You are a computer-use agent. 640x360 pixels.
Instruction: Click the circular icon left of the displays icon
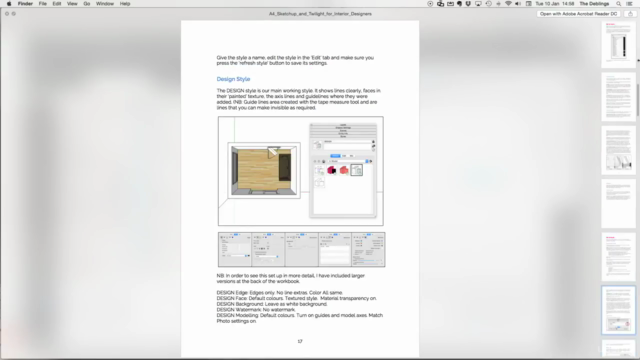[x=430, y=4]
